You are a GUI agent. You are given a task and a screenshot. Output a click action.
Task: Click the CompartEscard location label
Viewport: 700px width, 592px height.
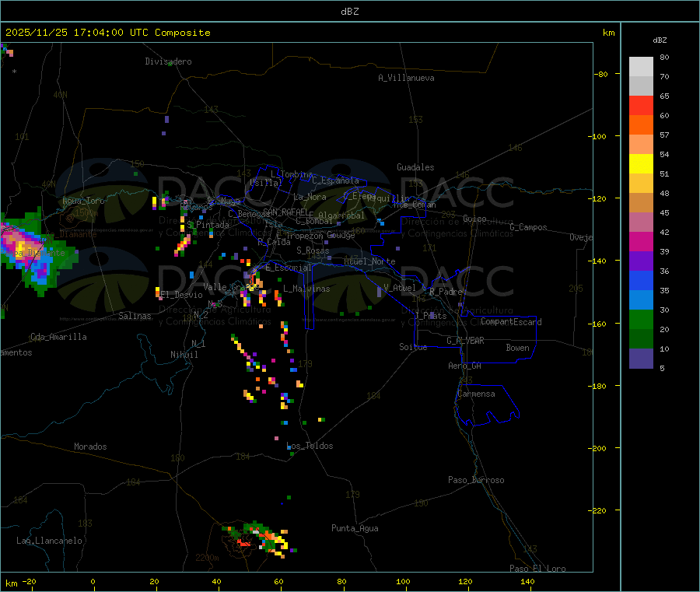511,321
